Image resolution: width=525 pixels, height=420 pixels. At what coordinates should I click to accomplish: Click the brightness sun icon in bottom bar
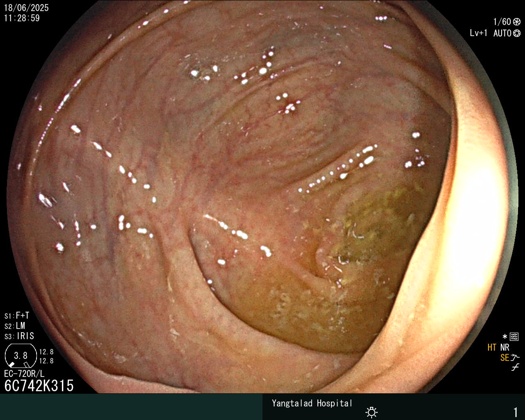(x=372, y=412)
